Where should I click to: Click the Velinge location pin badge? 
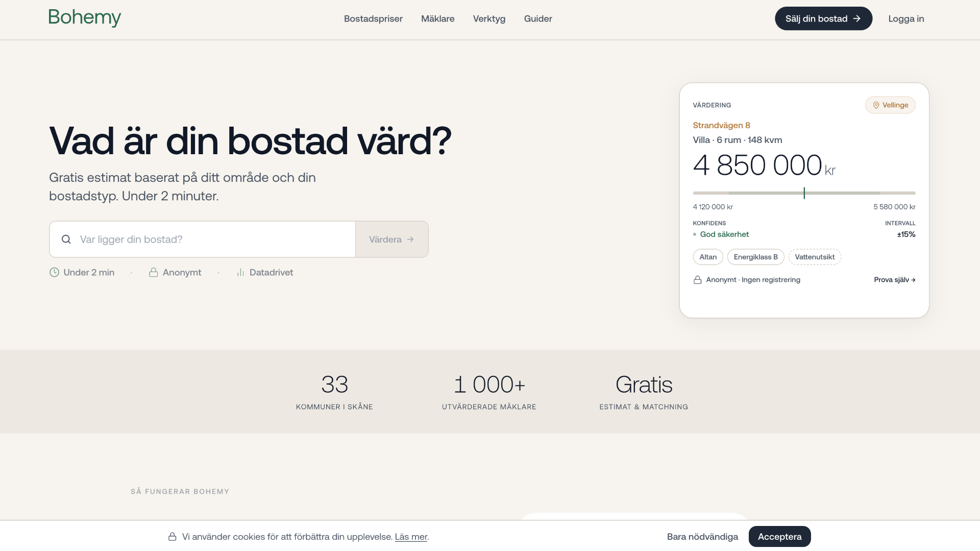pyautogui.click(x=890, y=105)
